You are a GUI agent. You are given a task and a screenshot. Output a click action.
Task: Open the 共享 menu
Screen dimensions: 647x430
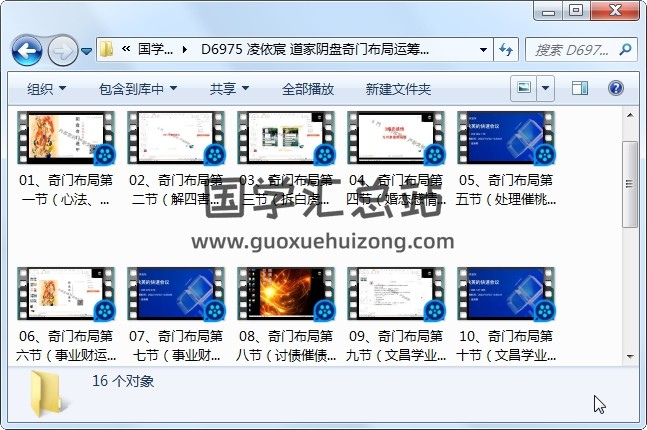tap(229, 89)
